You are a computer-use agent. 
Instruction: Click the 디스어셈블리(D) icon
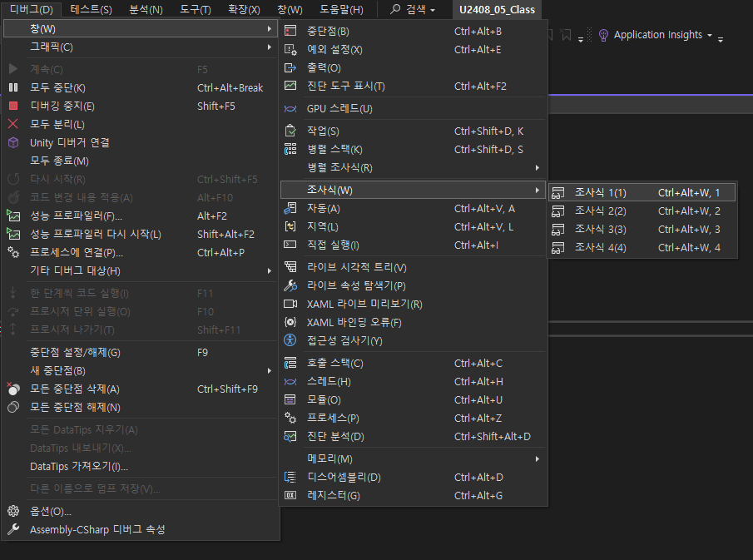[x=290, y=478]
